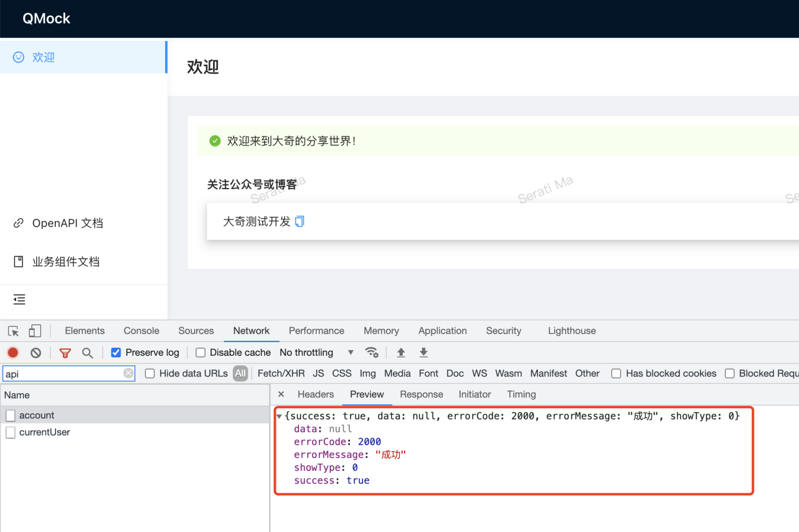Image resolution: width=799 pixels, height=532 pixels.
Task: Switch to the Response tab
Action: (421, 394)
